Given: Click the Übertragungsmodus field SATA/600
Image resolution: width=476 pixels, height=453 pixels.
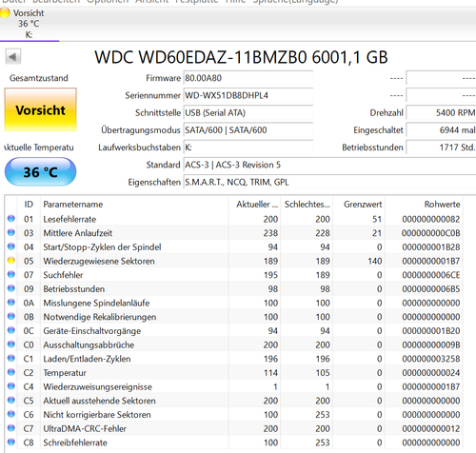Looking at the screenshot, I should [x=248, y=130].
